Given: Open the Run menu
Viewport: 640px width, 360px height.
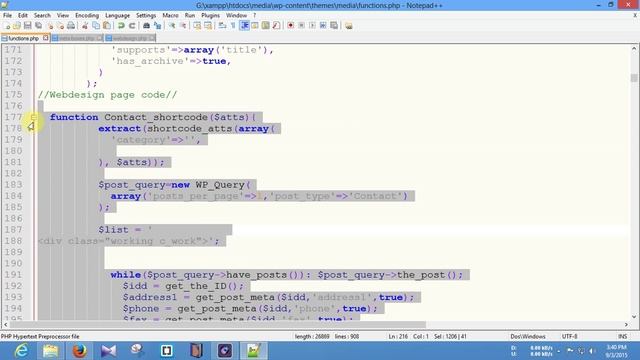Looking at the screenshot, I should [190, 15].
